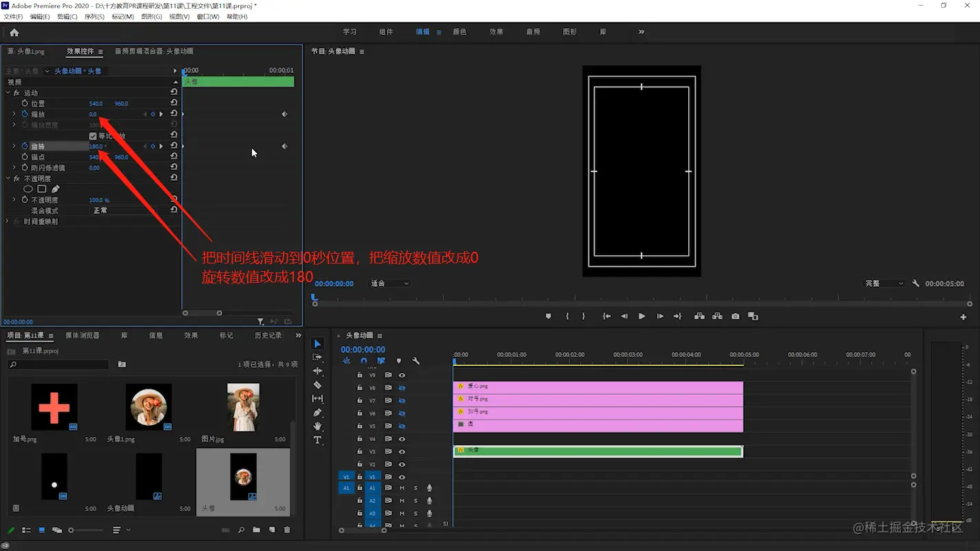Viewport: 980px width, 551px height.
Task: Collapse the Motion effect group
Action: click(8, 93)
